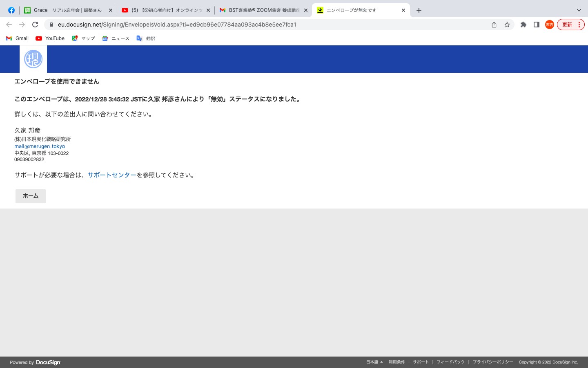Open a new browser tab

click(x=419, y=10)
